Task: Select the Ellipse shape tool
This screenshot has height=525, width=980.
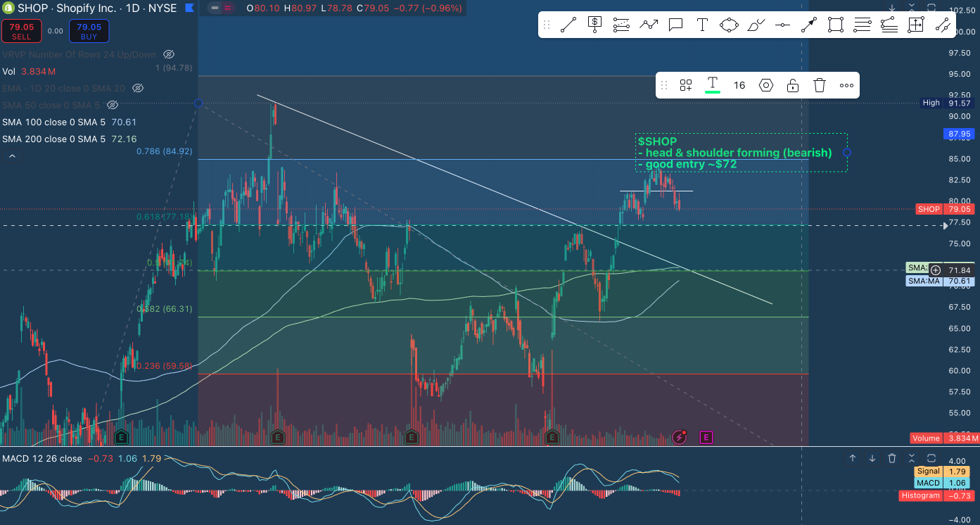Action: [x=729, y=25]
